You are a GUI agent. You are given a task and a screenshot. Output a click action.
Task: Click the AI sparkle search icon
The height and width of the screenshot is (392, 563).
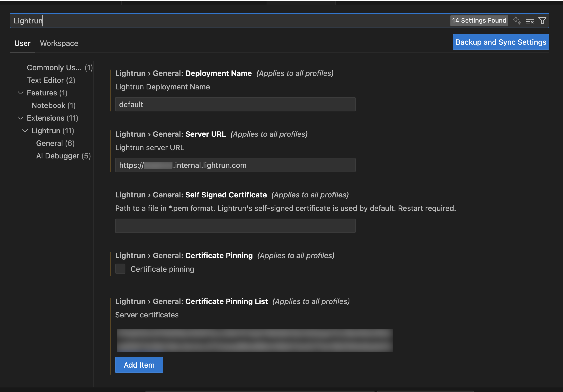[x=517, y=20]
